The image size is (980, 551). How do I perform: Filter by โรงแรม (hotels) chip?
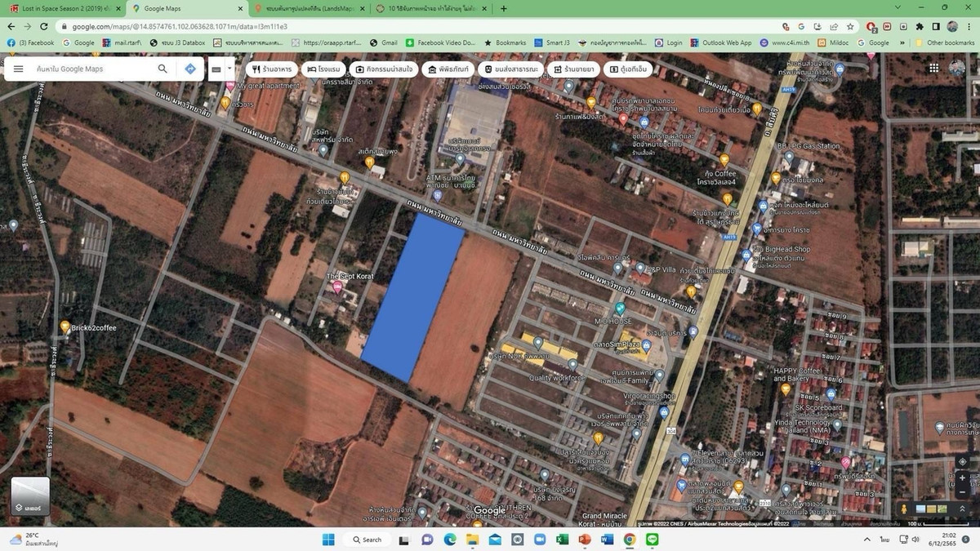(325, 69)
